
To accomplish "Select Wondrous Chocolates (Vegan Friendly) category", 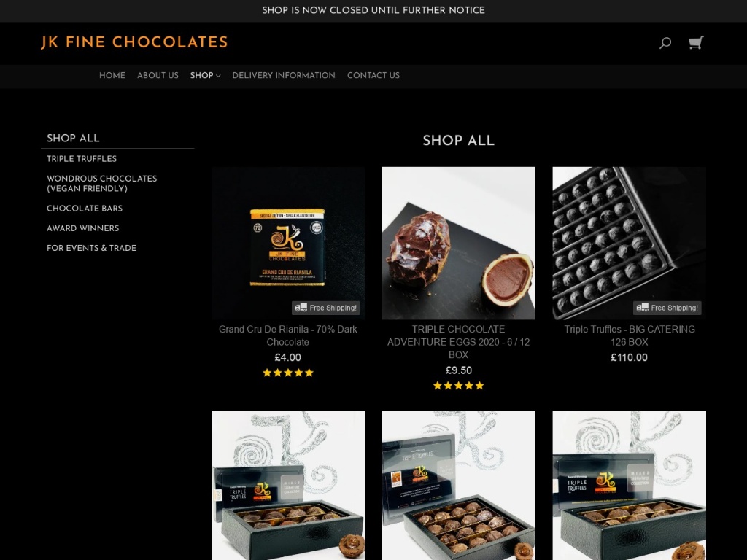I will (102, 183).
